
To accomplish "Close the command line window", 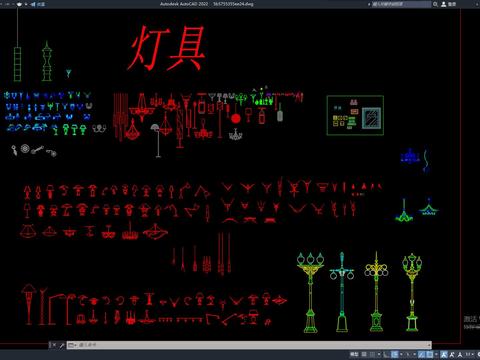I will coord(54,345).
